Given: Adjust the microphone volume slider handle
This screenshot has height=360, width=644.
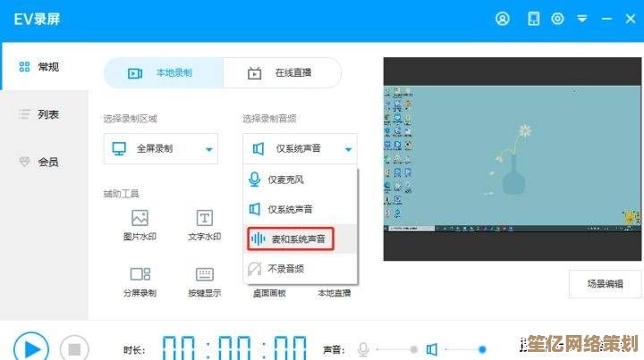Looking at the screenshot, I should pos(413,349).
